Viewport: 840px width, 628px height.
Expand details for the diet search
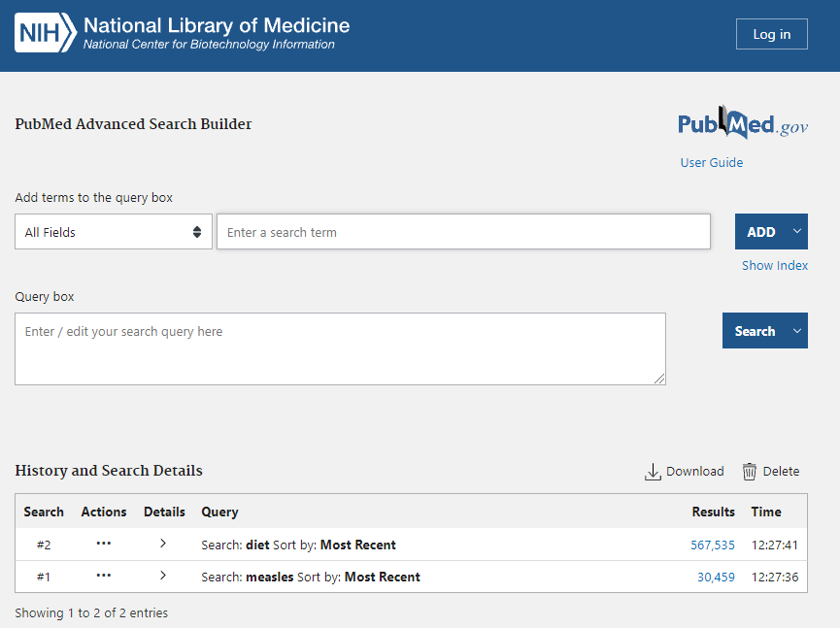tap(163, 545)
